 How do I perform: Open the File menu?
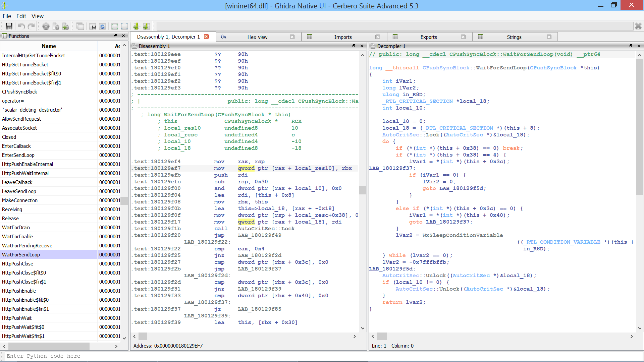pyautogui.click(x=7, y=16)
